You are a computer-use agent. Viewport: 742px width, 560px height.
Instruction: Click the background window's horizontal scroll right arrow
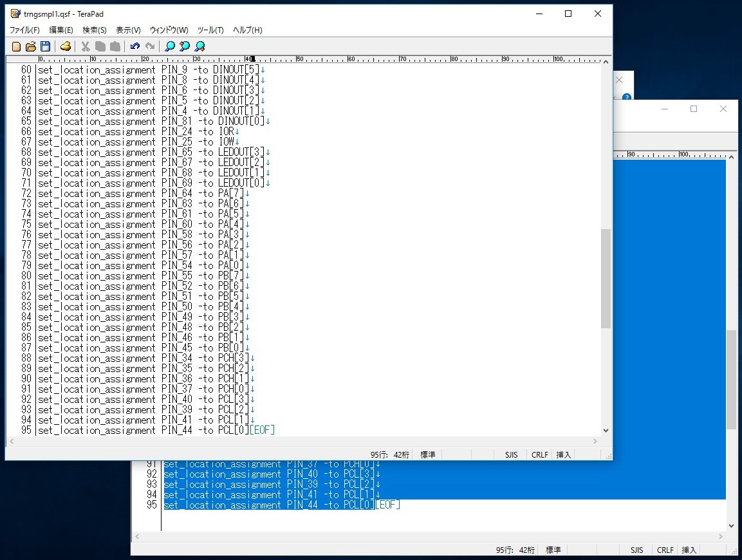[x=721, y=536]
